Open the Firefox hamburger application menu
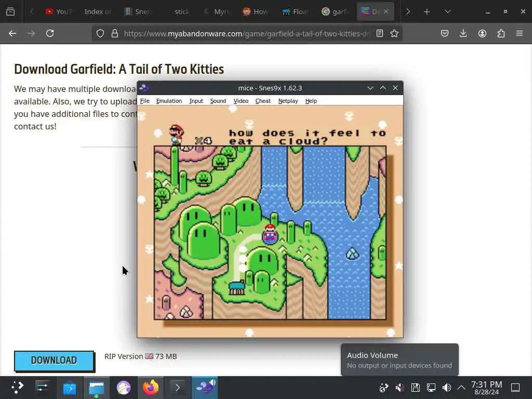This screenshot has height=399, width=532. 520,33
